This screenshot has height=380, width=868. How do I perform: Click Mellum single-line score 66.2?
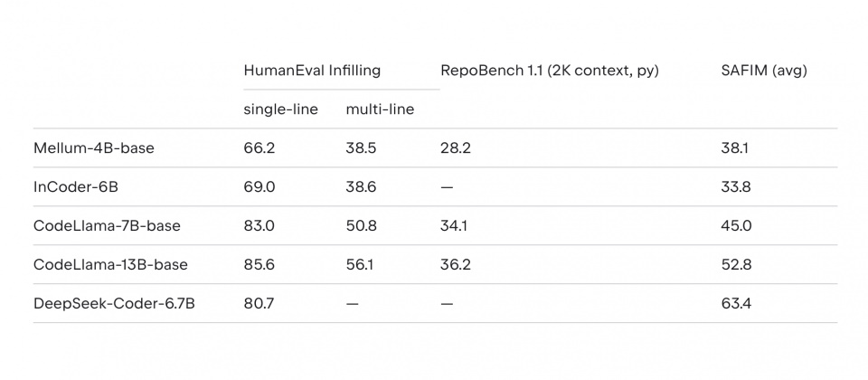pyautogui.click(x=259, y=148)
